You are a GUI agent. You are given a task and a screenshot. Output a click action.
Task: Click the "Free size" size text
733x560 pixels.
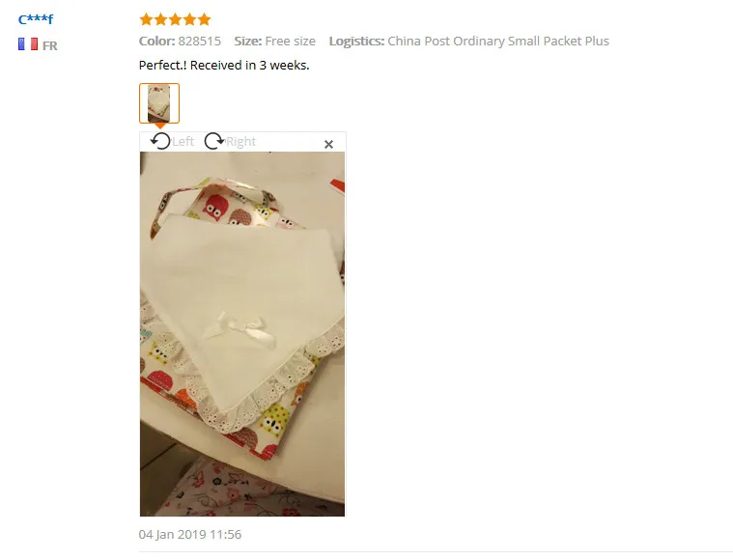291,42
